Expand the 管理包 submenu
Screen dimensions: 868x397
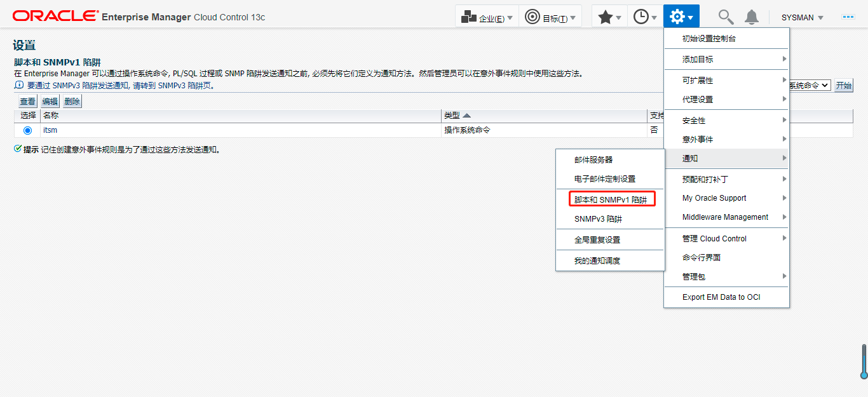(x=726, y=277)
